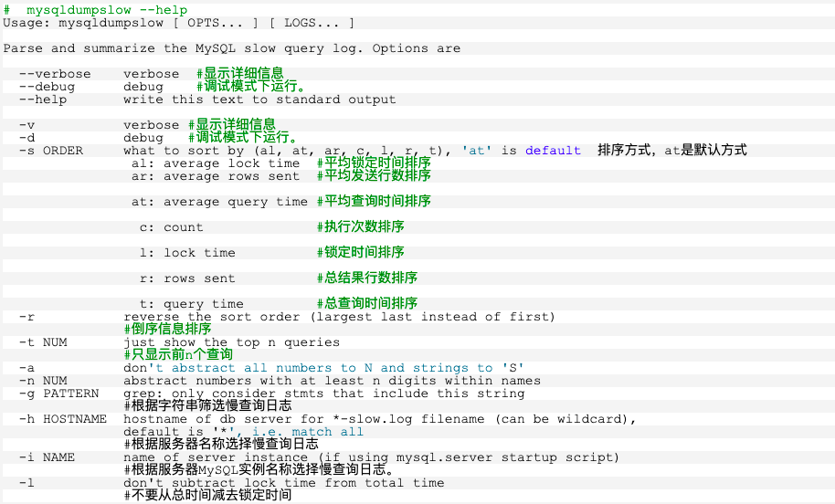Click the '-a' option text
This screenshot has width=835, height=504.
(26, 368)
